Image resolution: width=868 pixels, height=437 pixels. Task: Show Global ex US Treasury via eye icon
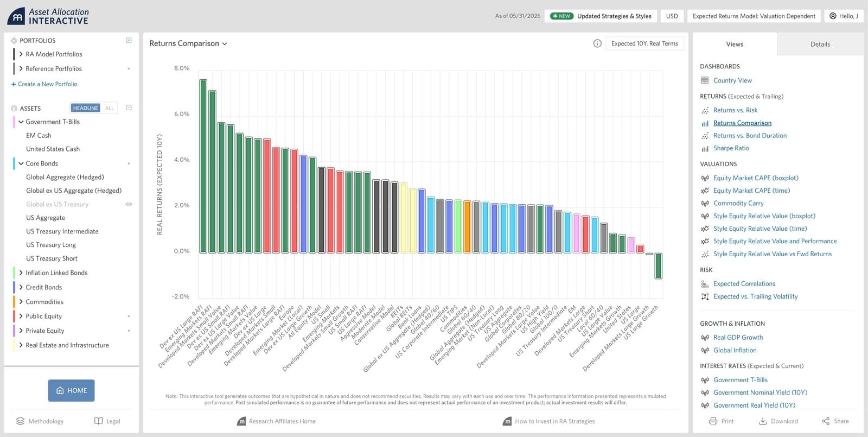coord(129,204)
